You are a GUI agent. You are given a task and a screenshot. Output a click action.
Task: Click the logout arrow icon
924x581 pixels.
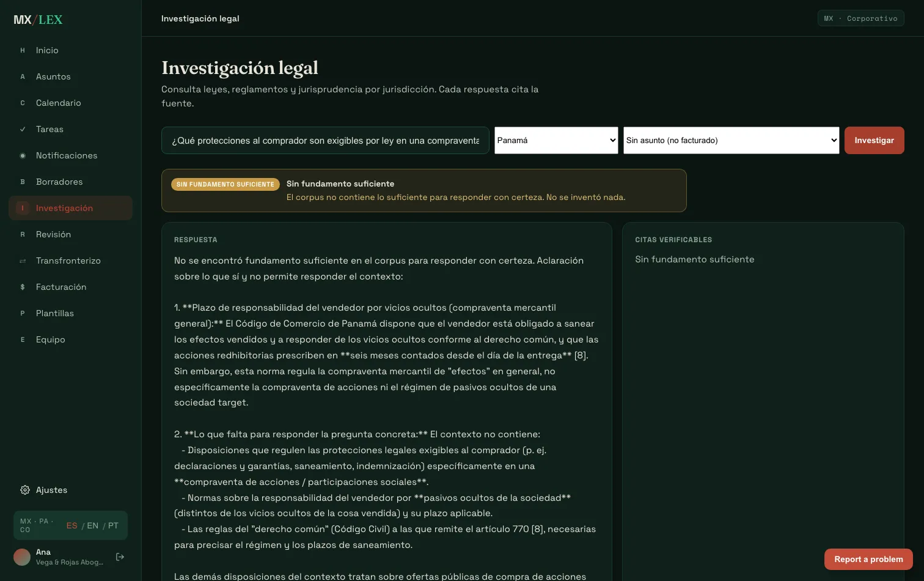[120, 557]
